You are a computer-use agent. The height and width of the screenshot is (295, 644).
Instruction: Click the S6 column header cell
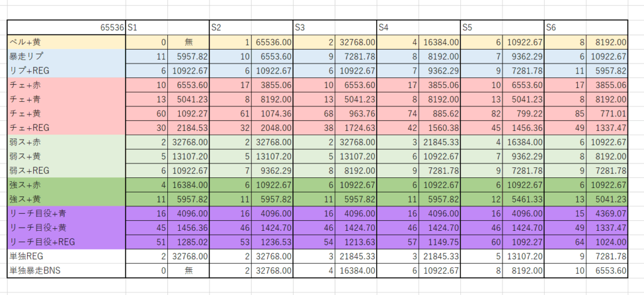point(586,28)
